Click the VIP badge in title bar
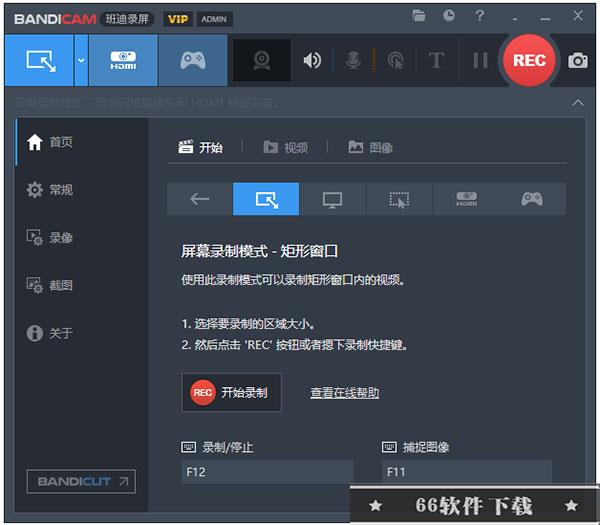Image resolution: width=600 pixels, height=525 pixels. [x=178, y=19]
